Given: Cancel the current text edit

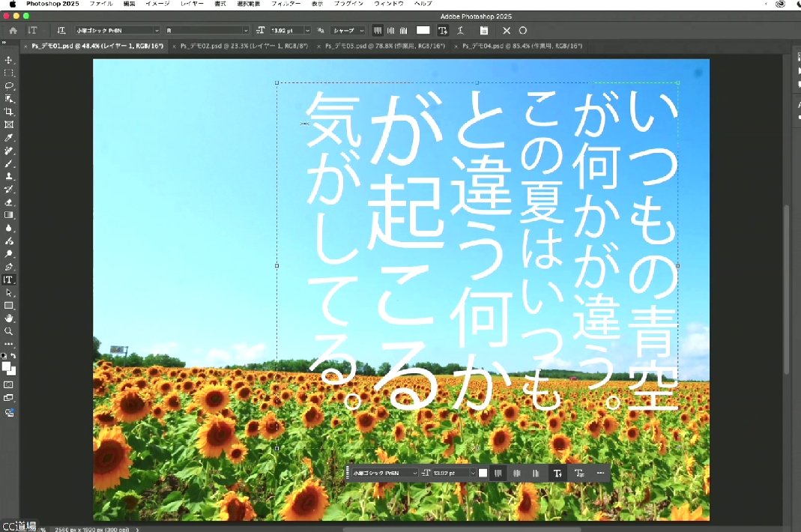Looking at the screenshot, I should [x=507, y=31].
